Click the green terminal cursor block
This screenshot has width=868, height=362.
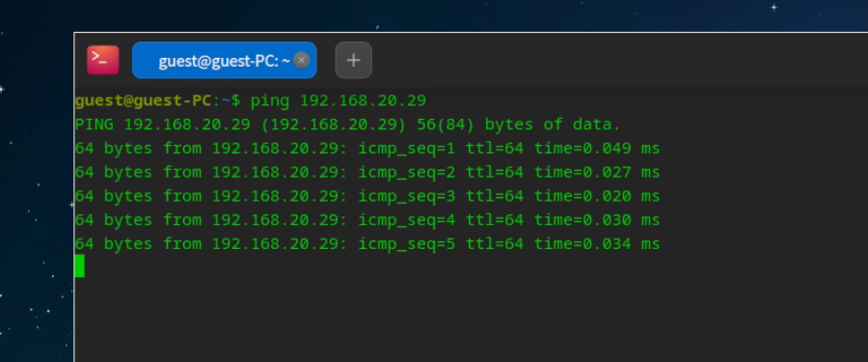coord(80,266)
